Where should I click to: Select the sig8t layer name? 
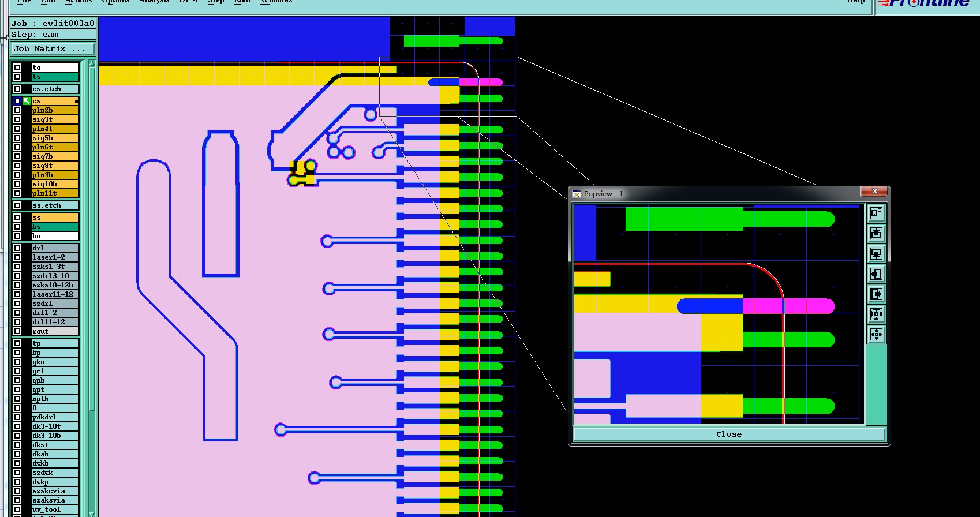coord(55,166)
